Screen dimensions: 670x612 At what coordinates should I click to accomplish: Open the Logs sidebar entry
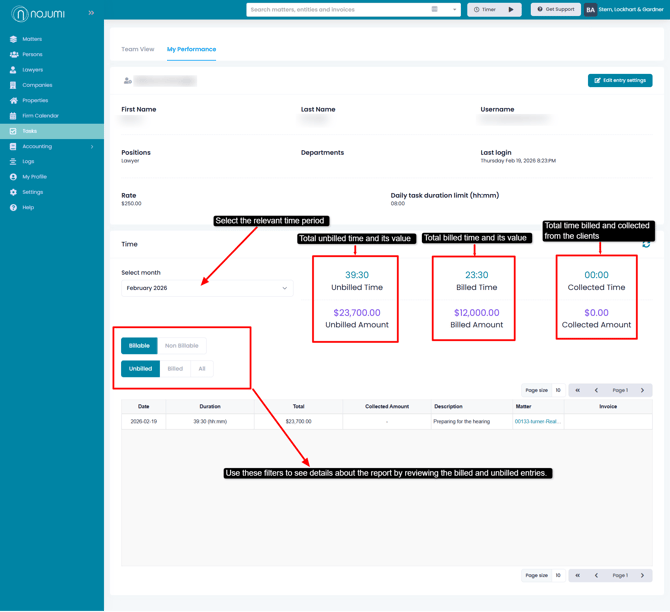[28, 161]
